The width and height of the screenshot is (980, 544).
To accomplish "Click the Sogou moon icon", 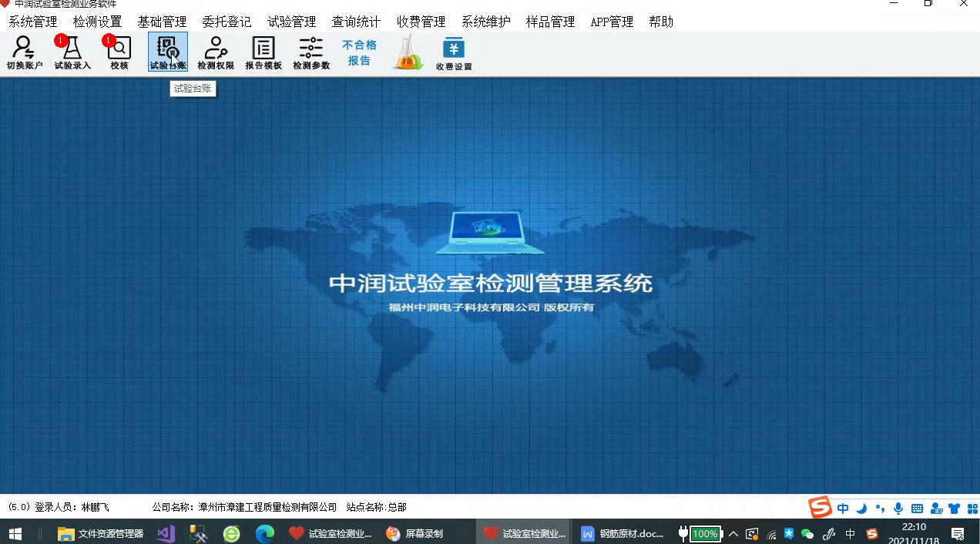I will tap(861, 509).
